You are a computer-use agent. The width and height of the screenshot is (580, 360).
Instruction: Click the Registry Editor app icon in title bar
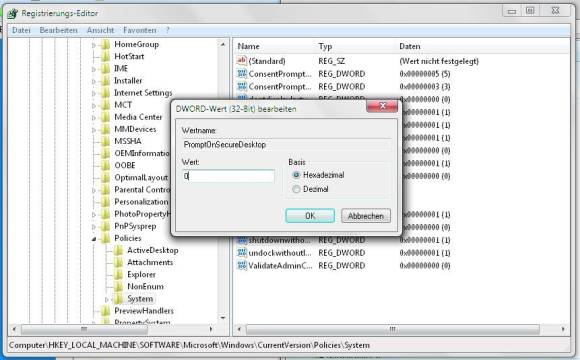tap(12, 14)
